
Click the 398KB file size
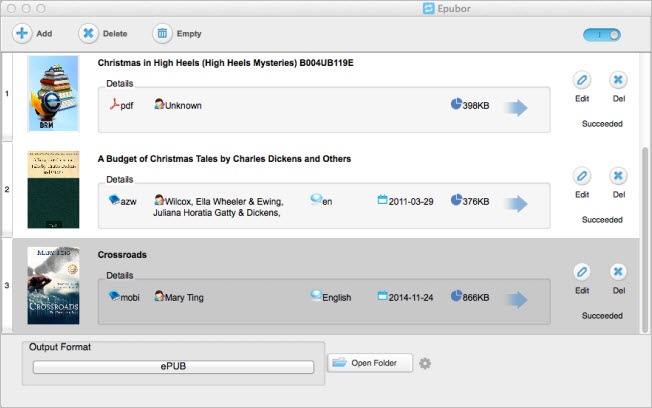point(470,105)
